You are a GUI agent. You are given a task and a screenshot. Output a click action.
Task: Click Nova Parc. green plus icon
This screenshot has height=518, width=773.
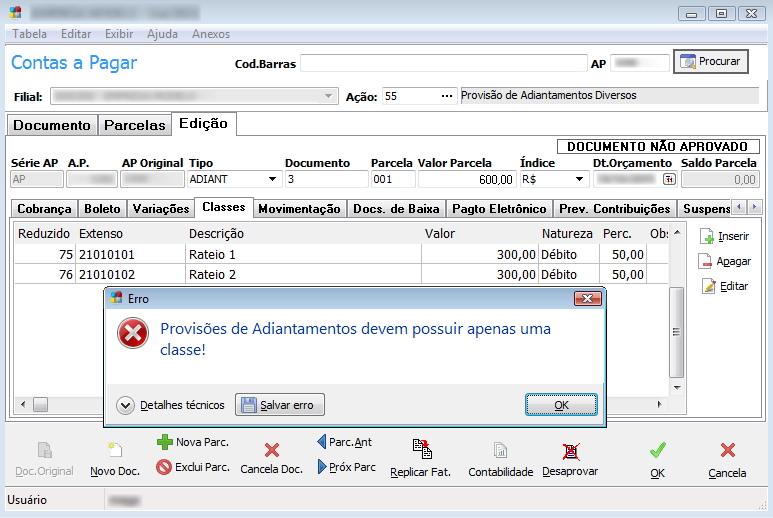165,442
